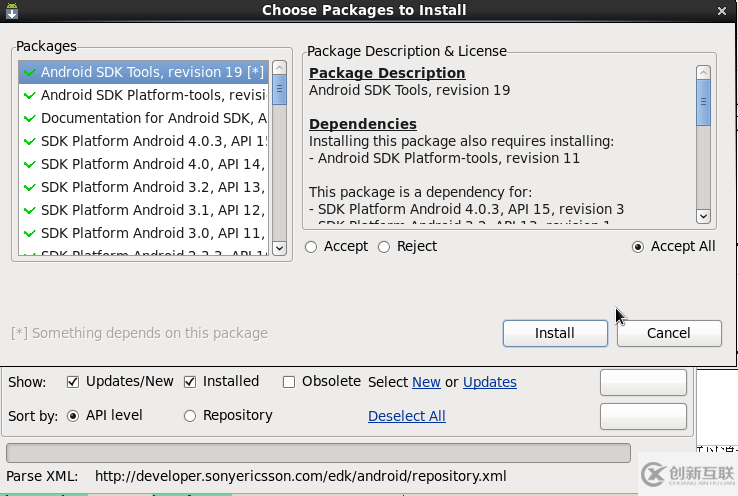738x496 pixels.
Task: Click the Package Description heading
Action: [x=387, y=73]
